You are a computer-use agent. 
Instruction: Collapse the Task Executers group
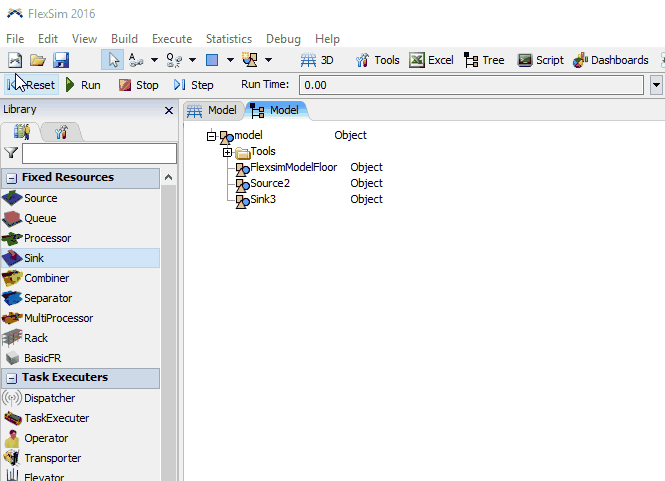(12, 378)
